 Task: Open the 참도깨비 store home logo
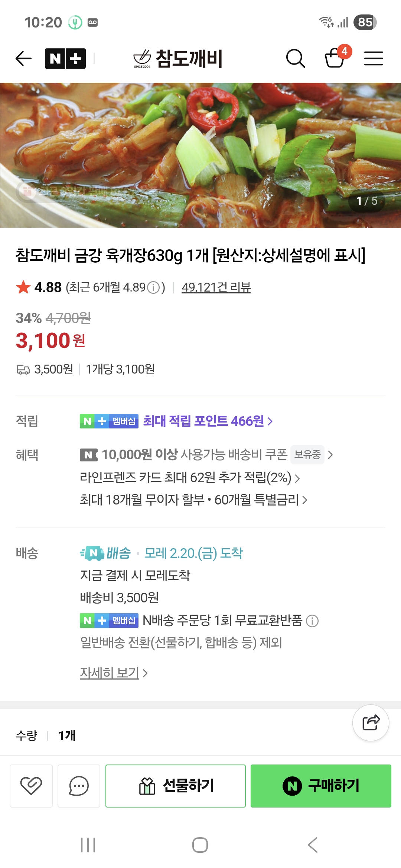[178, 59]
